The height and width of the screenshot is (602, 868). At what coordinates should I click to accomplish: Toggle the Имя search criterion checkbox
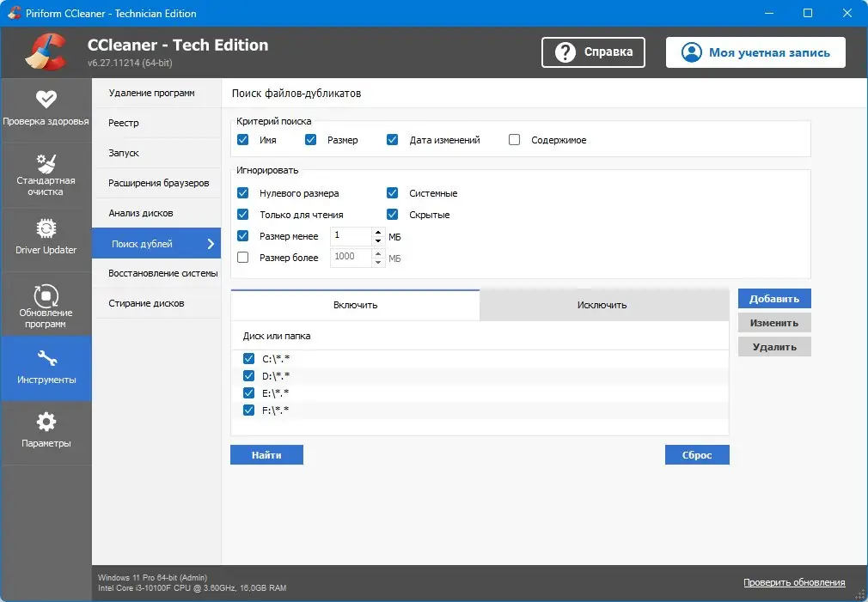(242, 139)
